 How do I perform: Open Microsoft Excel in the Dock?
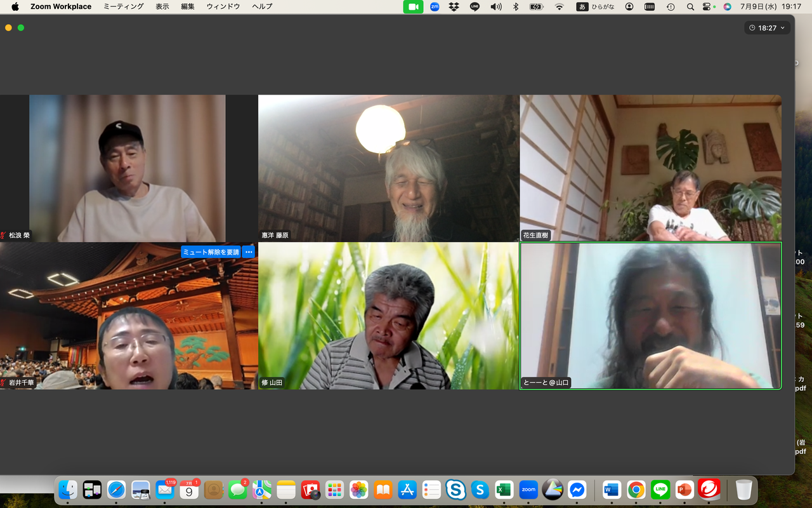504,490
